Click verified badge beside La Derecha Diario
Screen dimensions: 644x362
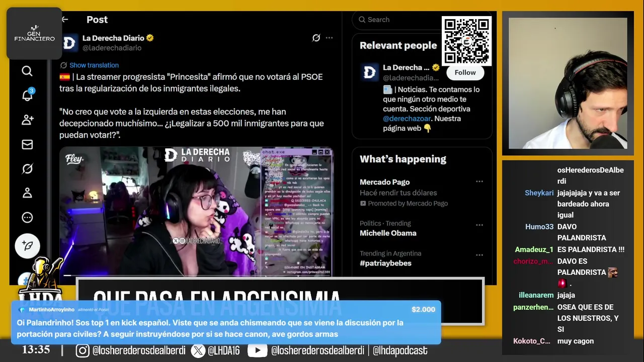(x=150, y=38)
